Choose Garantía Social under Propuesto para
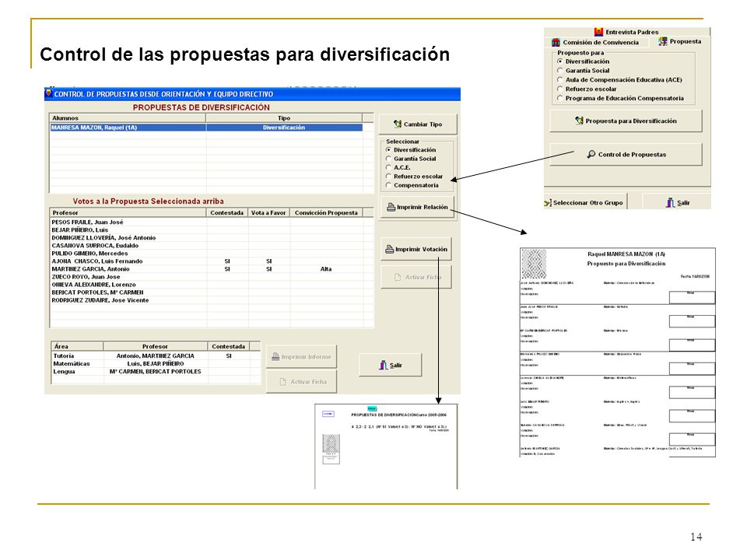Image resolution: width=747 pixels, height=560 pixels. (560, 71)
